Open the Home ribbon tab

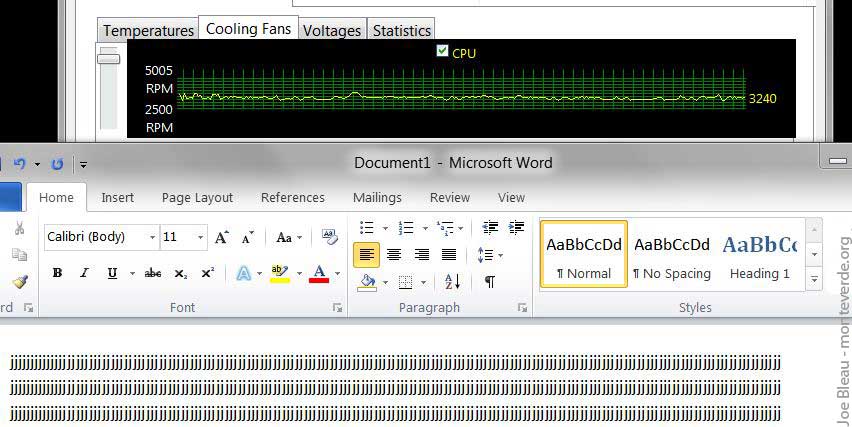(57, 198)
